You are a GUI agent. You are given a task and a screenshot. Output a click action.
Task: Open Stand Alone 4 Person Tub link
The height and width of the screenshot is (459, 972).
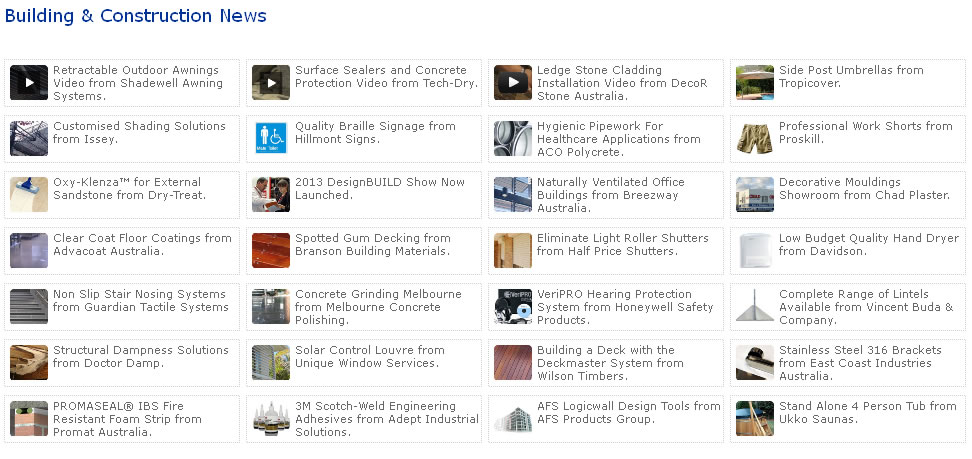pos(868,413)
